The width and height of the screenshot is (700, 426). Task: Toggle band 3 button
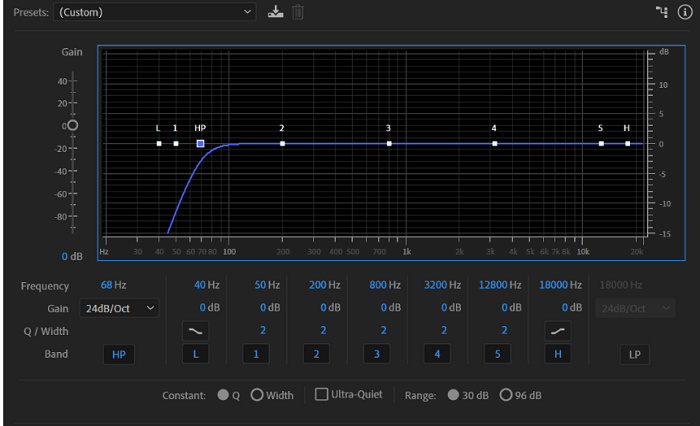click(x=378, y=354)
